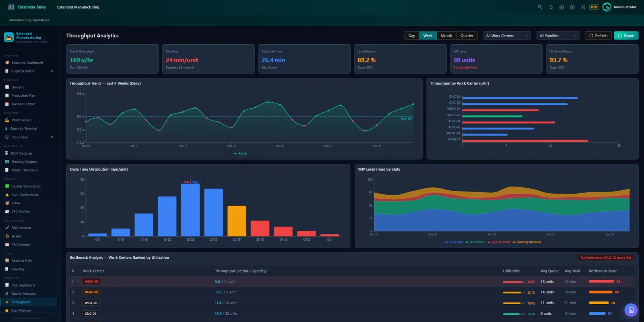Click the Refresh button
Screen dimensions: 644x322
coord(598,36)
